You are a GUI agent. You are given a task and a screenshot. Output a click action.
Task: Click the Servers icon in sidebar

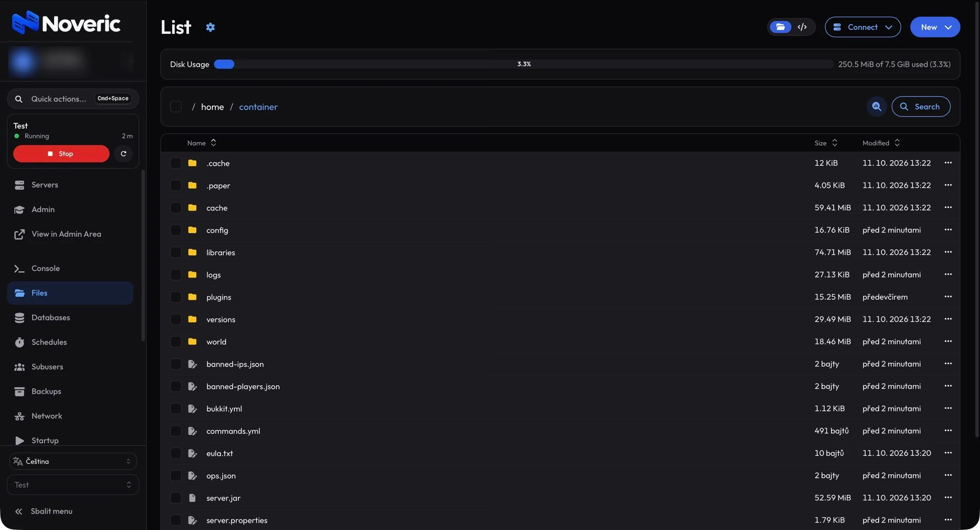pos(19,185)
